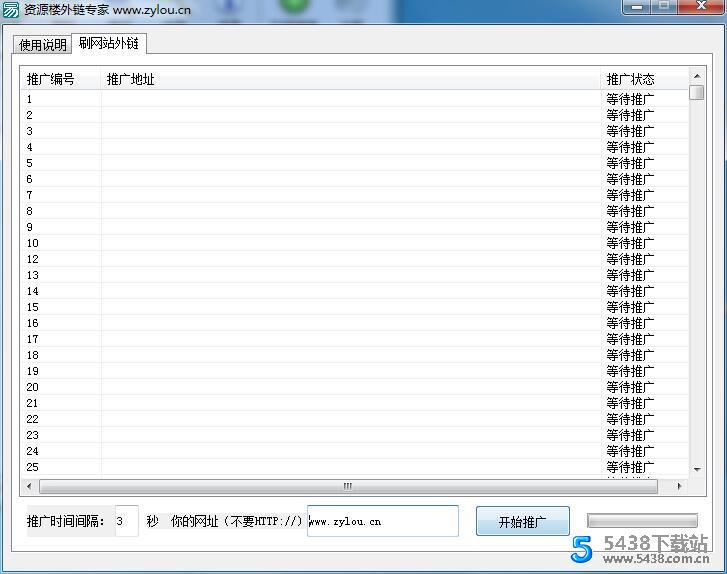
Task: Click the vertical scrollbar thumb
Action: [x=696, y=92]
